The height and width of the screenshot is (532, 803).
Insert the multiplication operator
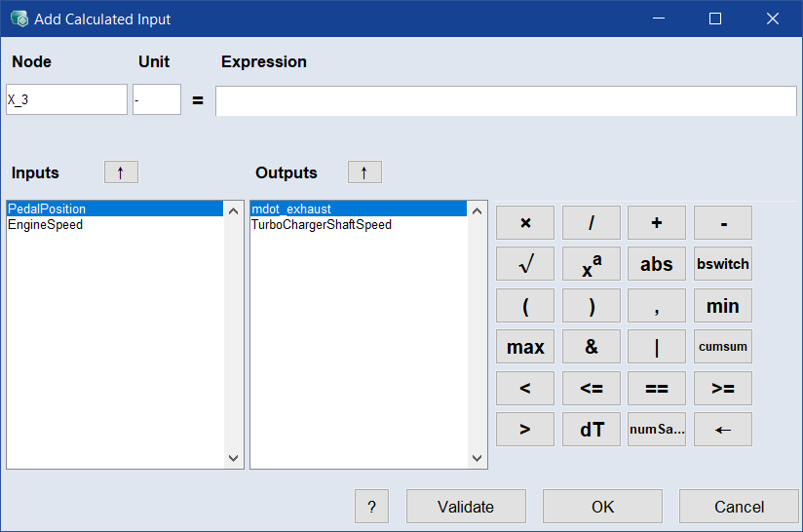point(525,223)
